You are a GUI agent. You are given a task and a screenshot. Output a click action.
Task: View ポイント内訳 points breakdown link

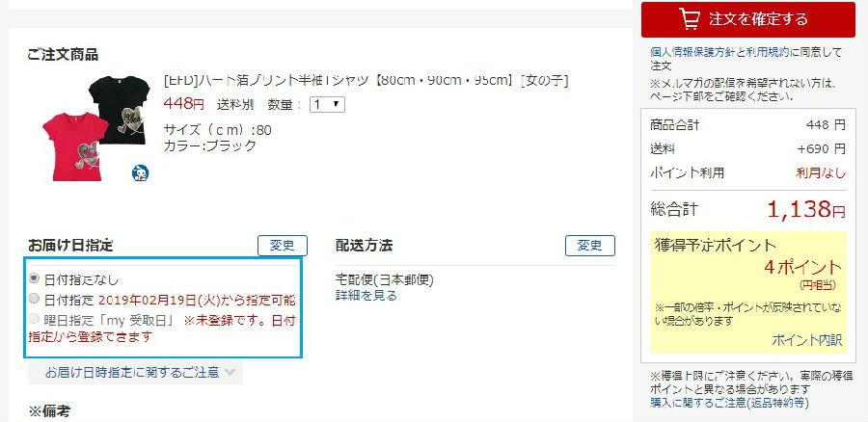[x=806, y=340]
